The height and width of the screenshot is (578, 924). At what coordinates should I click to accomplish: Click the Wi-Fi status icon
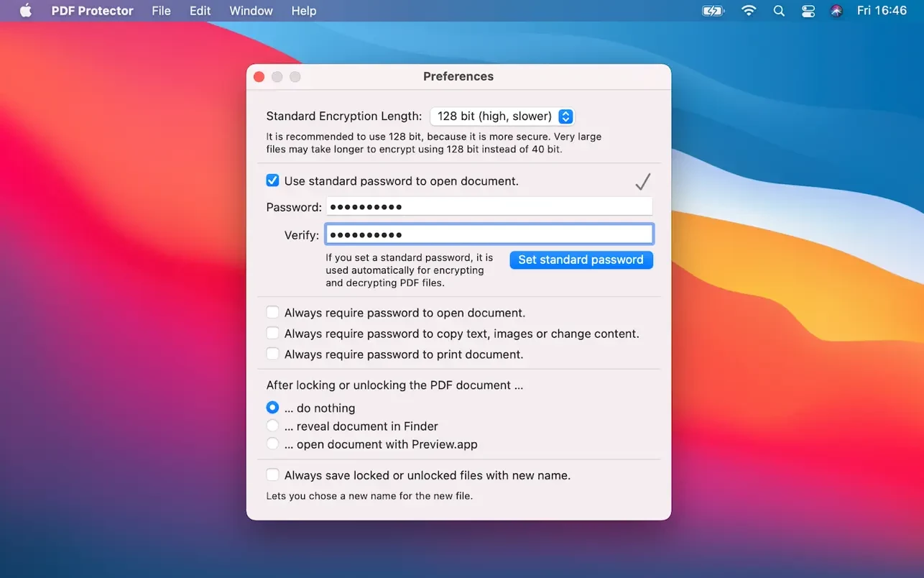pyautogui.click(x=749, y=11)
